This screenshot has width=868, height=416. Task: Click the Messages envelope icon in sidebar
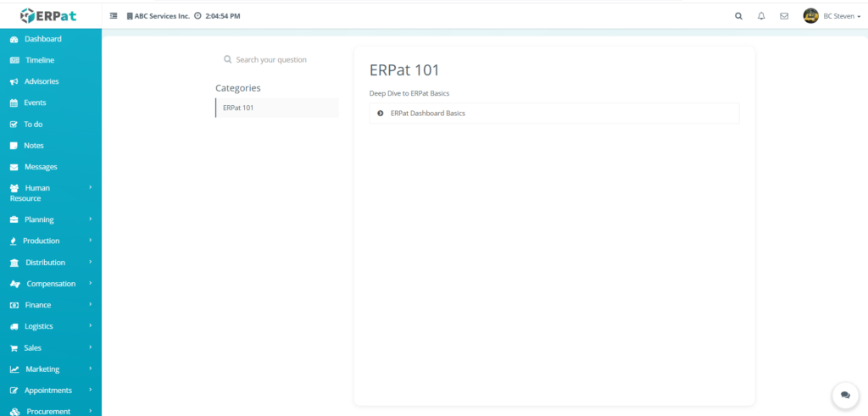(14, 167)
